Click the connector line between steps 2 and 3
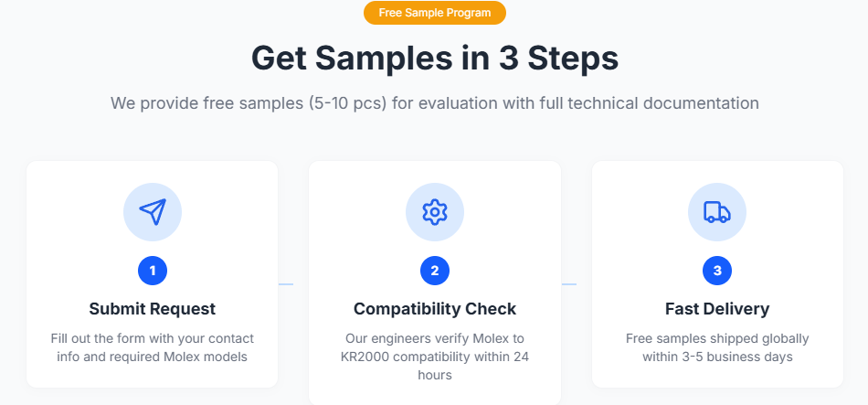The height and width of the screenshot is (405, 868). coord(569,284)
